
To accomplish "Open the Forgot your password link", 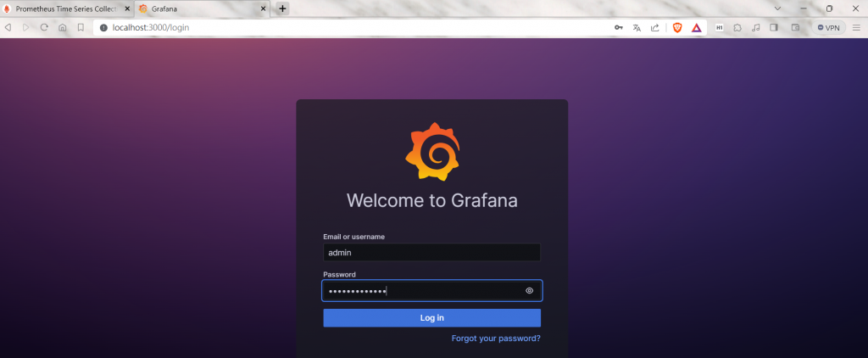I will pyautogui.click(x=496, y=338).
